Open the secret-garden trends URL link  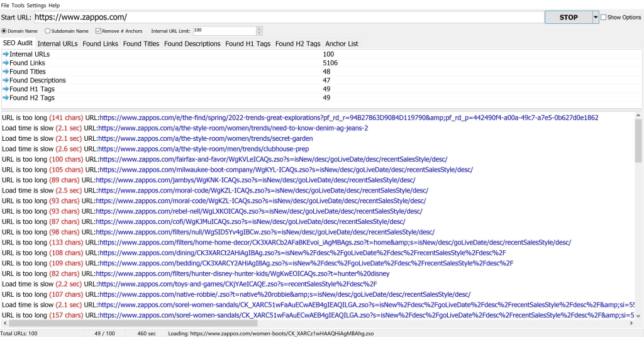click(x=206, y=139)
